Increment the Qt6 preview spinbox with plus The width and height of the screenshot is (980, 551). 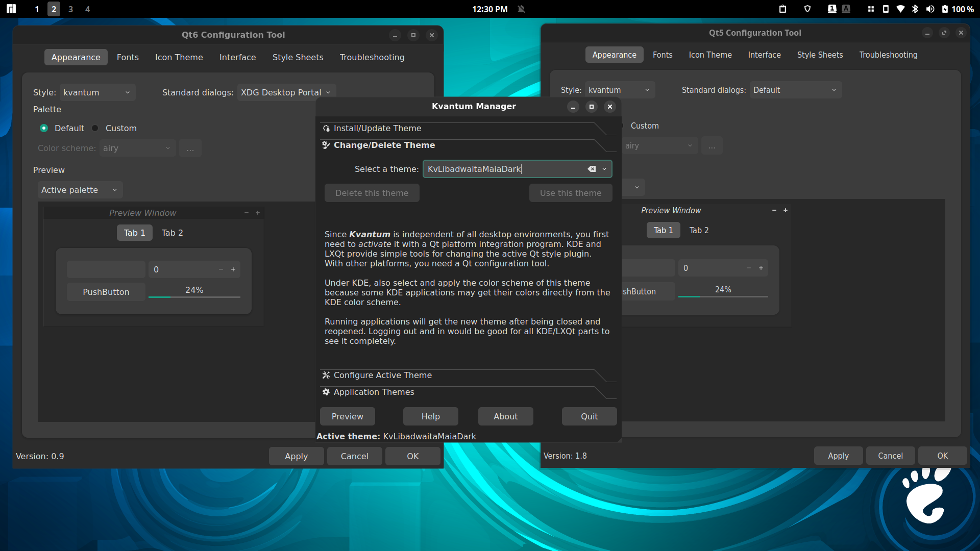point(233,269)
